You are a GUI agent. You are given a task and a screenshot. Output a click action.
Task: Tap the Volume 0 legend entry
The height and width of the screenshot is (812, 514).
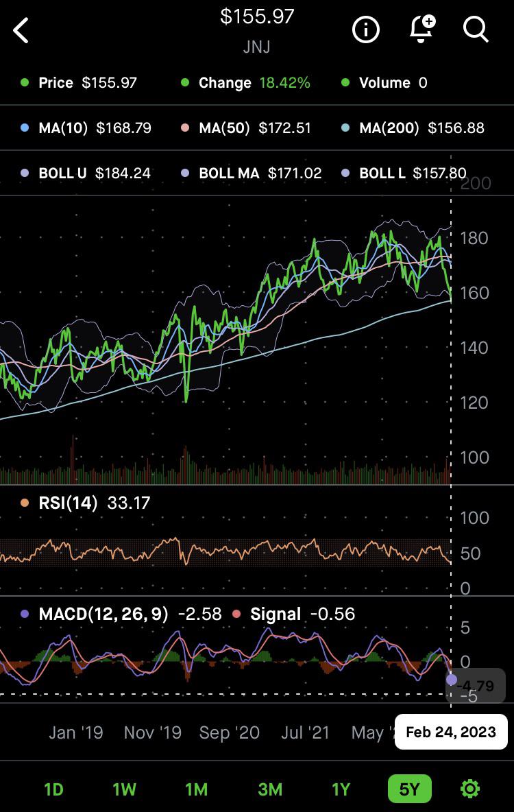[384, 83]
